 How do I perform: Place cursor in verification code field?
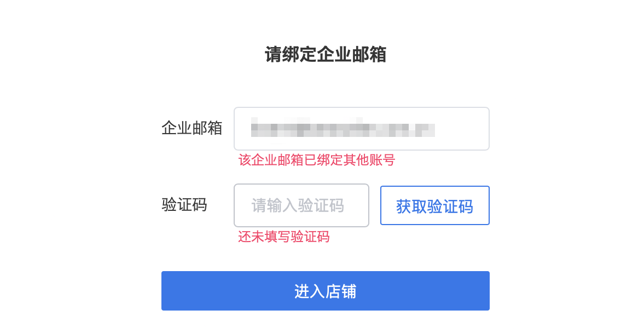(301, 205)
